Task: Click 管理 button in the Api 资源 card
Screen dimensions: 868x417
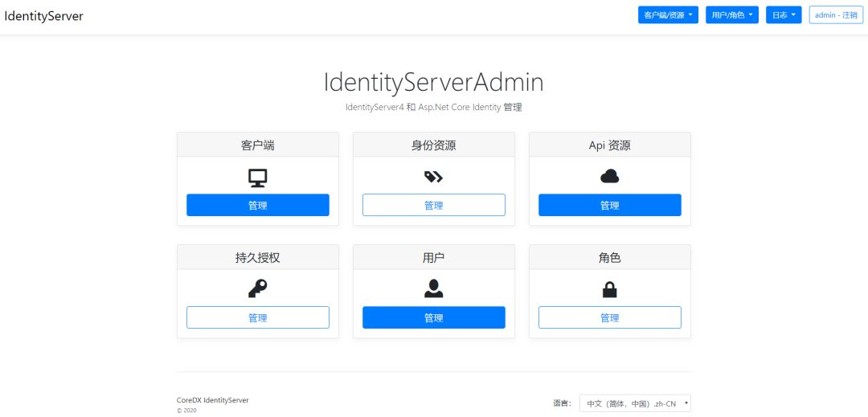Action: click(x=609, y=205)
